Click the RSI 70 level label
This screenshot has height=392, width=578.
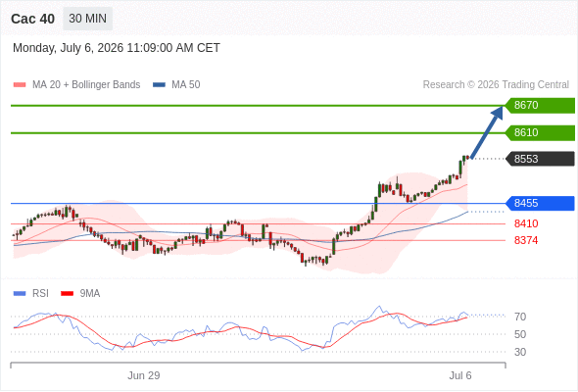(x=520, y=317)
